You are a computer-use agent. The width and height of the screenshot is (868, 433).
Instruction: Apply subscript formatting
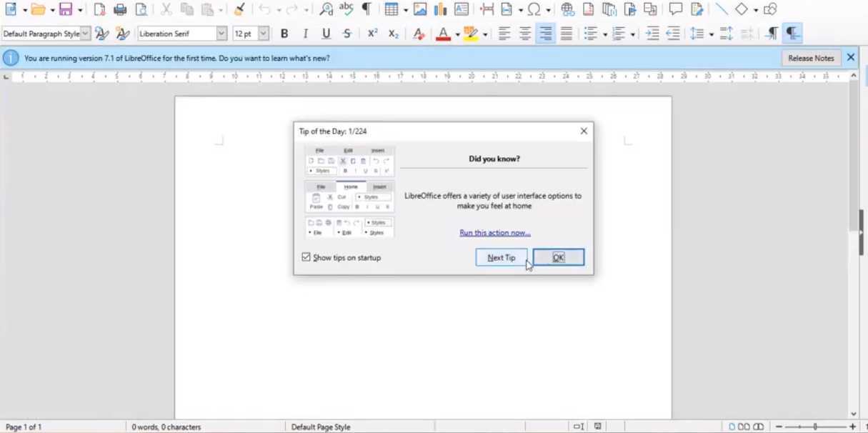[x=393, y=34]
